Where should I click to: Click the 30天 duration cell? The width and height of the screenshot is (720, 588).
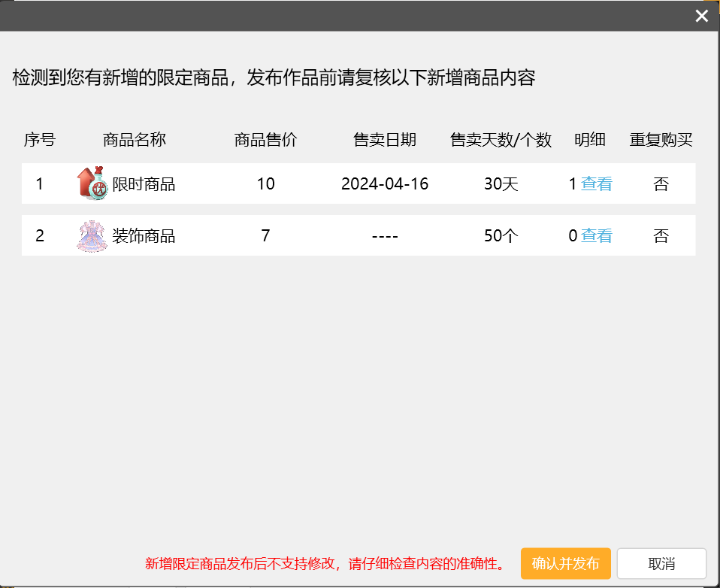[x=501, y=184]
